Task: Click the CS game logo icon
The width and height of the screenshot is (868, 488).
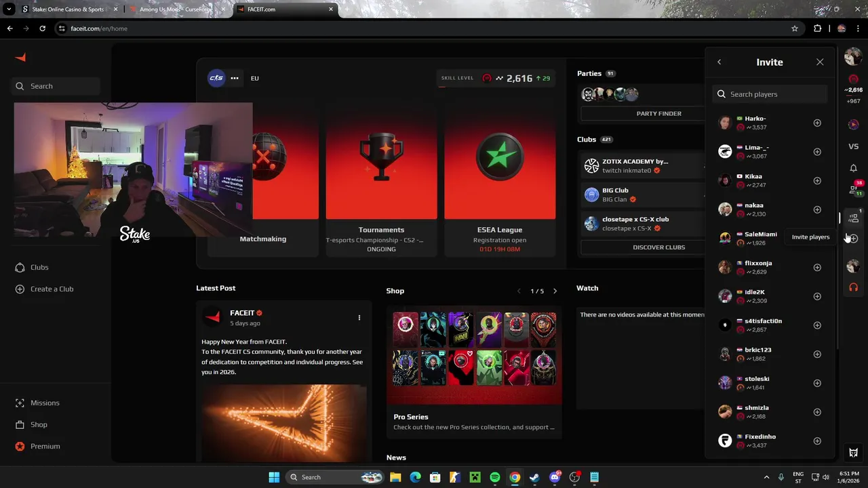Action: [216, 78]
